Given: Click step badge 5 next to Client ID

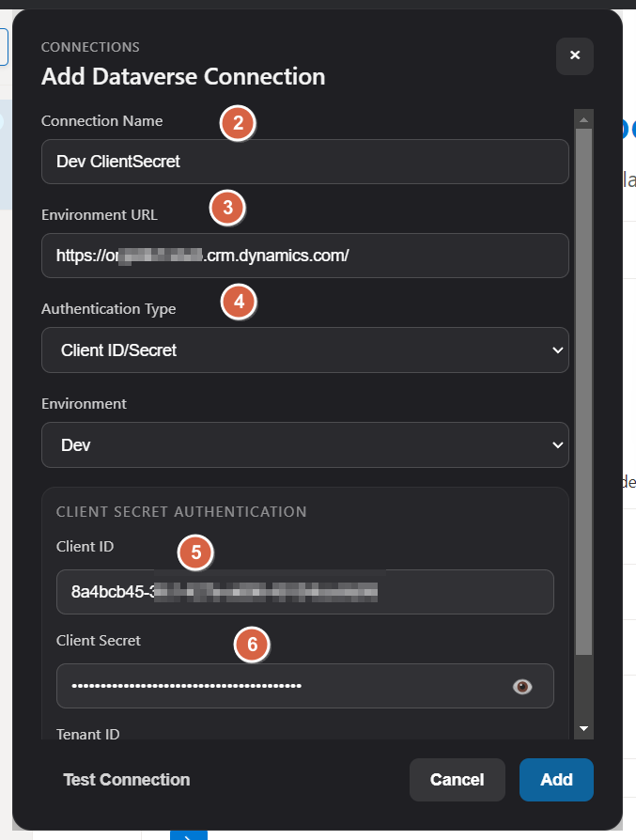Looking at the screenshot, I should (195, 553).
